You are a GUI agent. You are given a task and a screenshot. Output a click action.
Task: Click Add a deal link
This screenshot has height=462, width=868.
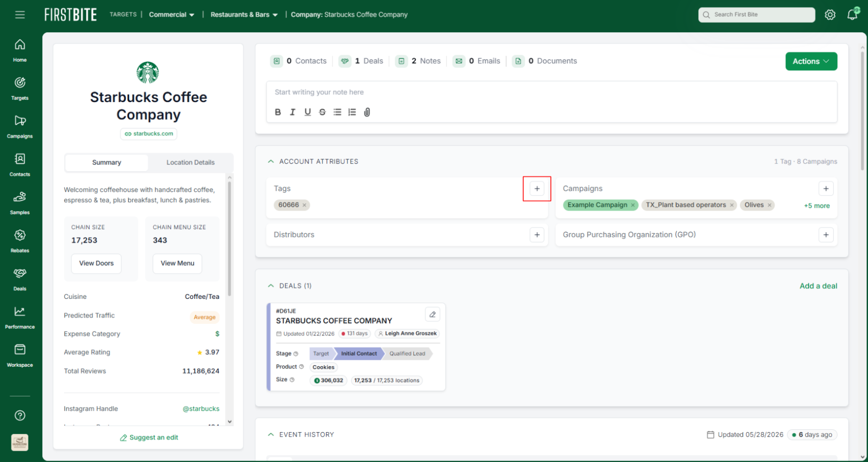(x=818, y=286)
